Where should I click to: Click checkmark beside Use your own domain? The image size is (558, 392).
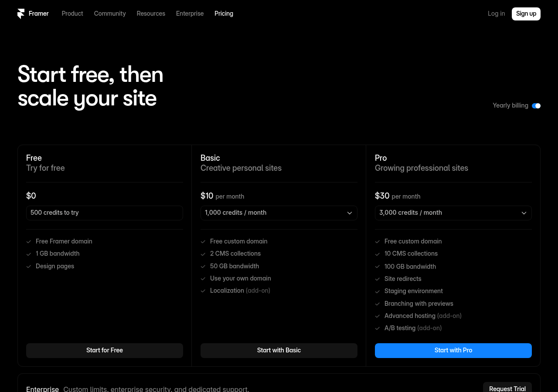[x=203, y=279]
